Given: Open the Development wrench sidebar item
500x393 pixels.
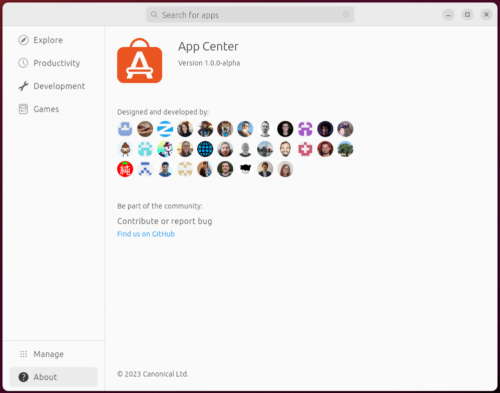Looking at the screenshot, I should click(53, 86).
